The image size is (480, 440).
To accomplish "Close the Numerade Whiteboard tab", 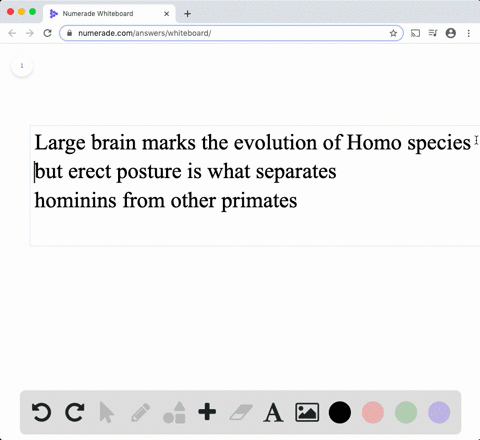I will click(167, 14).
